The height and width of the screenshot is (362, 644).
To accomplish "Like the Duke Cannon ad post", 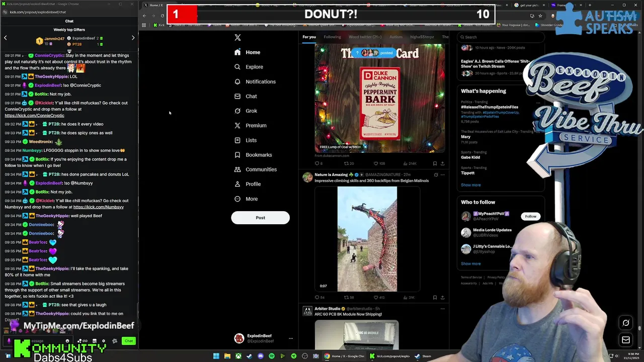I will coord(379,163).
